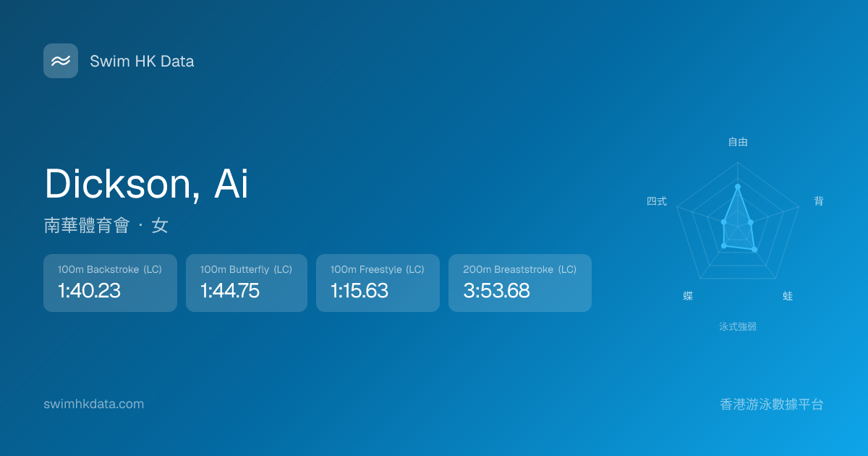
Task: Click the 泳式強弱 chart caption
Action: [738, 327]
